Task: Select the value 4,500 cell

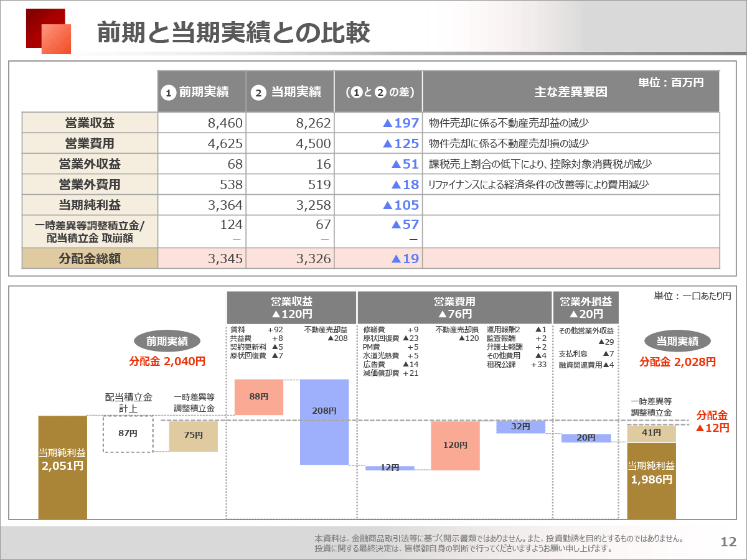Action: click(x=290, y=143)
